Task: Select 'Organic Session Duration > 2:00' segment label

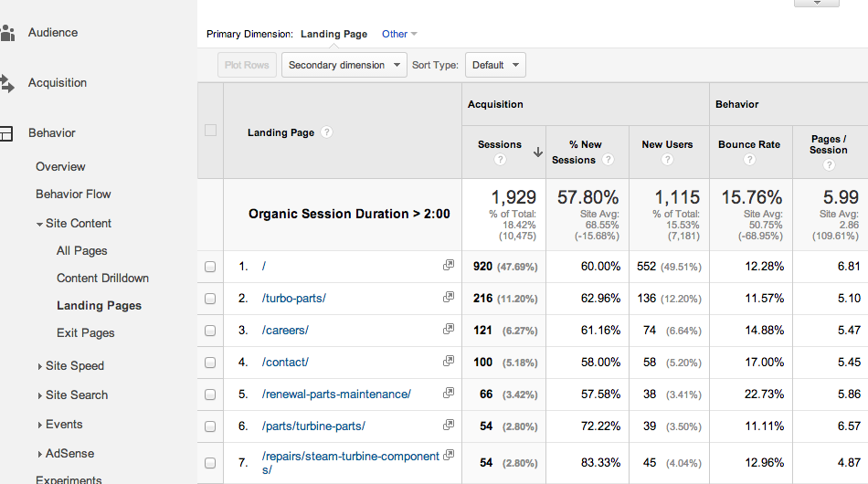Action: 349,214
